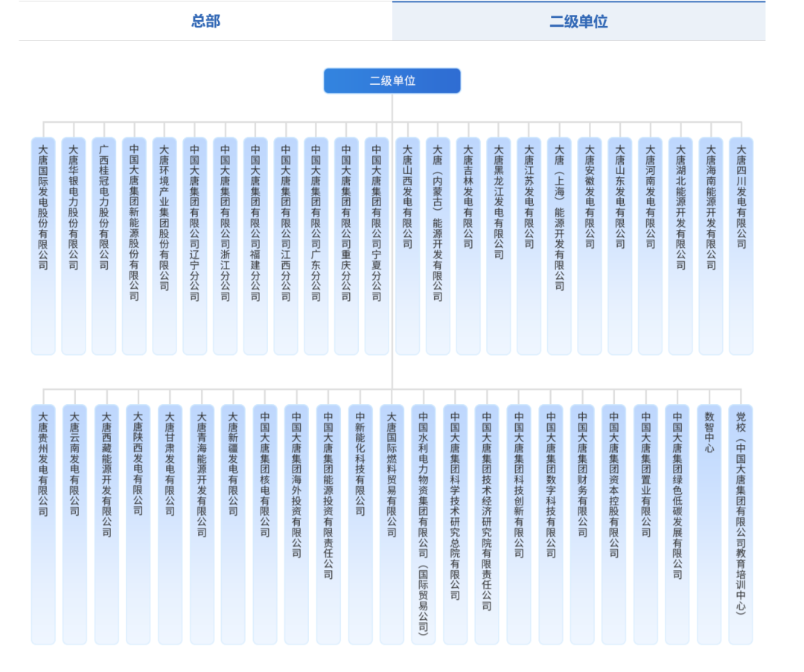View 大唐青海能源开发有限公司

pos(202,525)
